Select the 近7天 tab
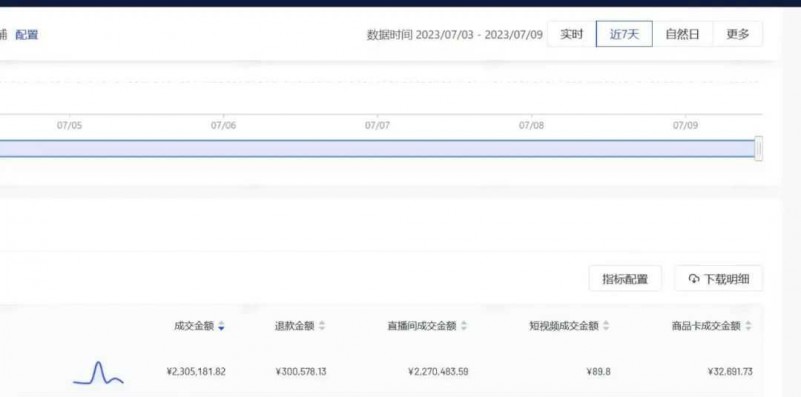The height and width of the screenshot is (397, 801). [624, 34]
